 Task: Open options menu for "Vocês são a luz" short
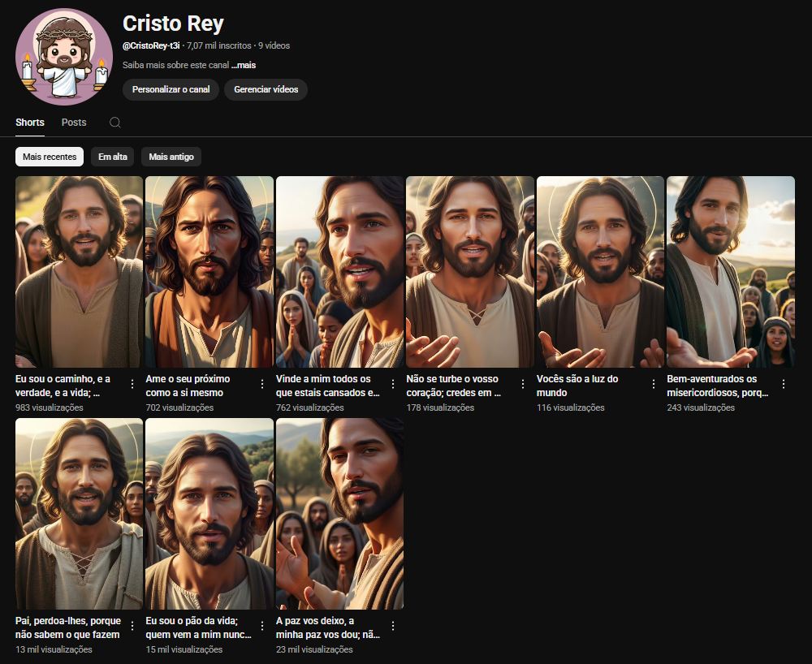pyautogui.click(x=654, y=383)
